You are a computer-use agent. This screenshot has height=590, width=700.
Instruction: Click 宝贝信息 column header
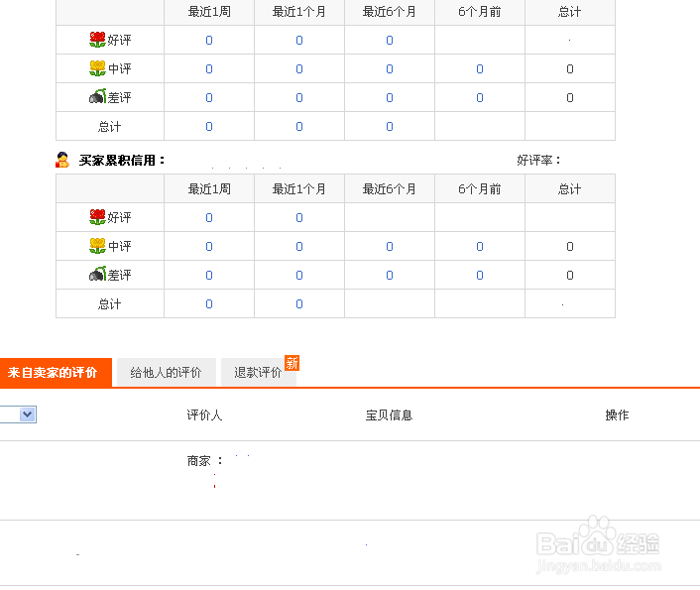coord(389,414)
